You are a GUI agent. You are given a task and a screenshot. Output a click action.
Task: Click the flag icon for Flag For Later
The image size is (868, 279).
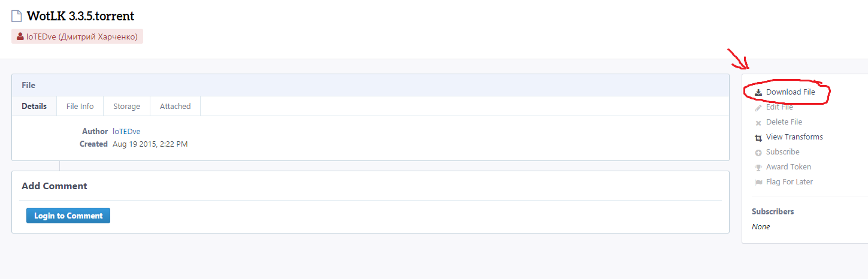[758, 183]
